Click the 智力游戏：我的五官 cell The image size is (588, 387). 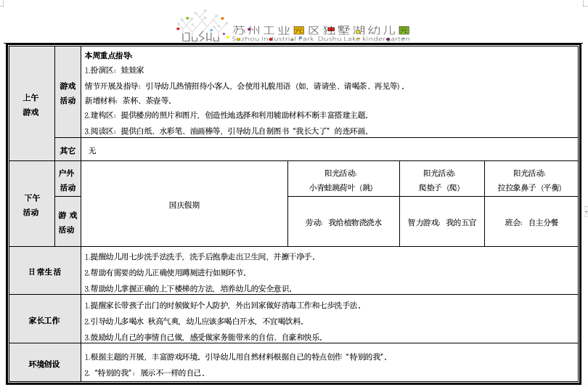pos(441,223)
